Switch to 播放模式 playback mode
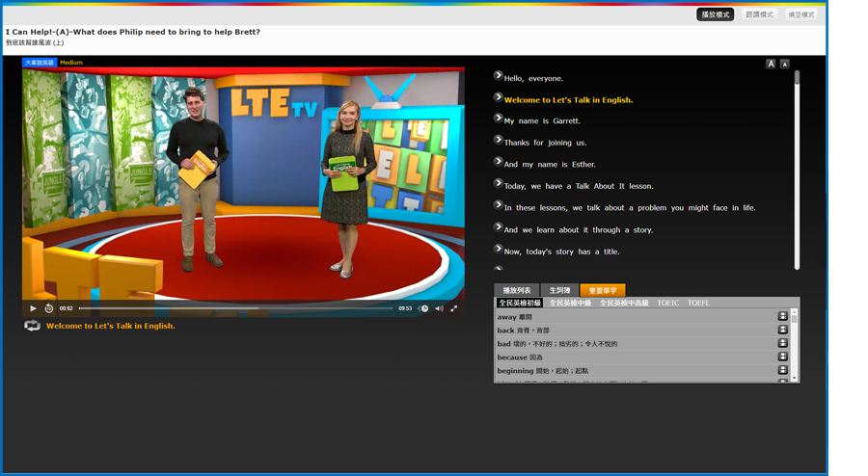 coord(716,14)
